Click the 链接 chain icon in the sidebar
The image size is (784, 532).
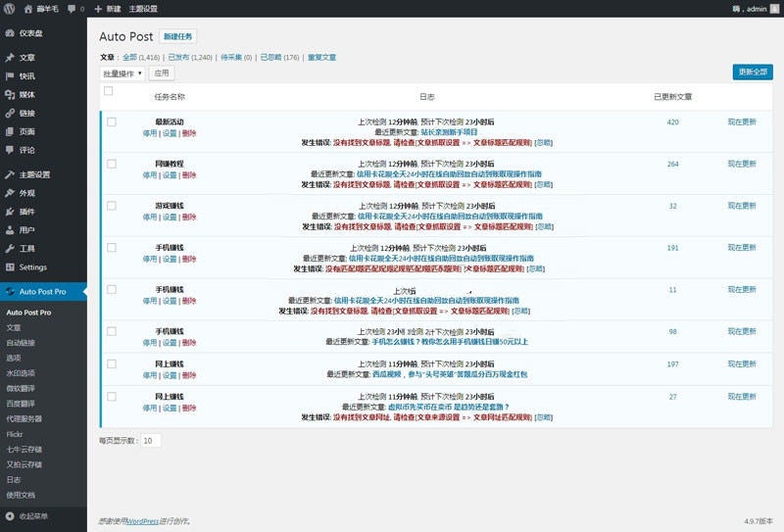point(9,113)
